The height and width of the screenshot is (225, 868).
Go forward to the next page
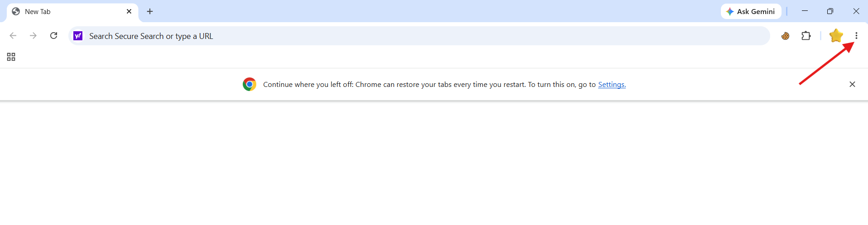(33, 36)
